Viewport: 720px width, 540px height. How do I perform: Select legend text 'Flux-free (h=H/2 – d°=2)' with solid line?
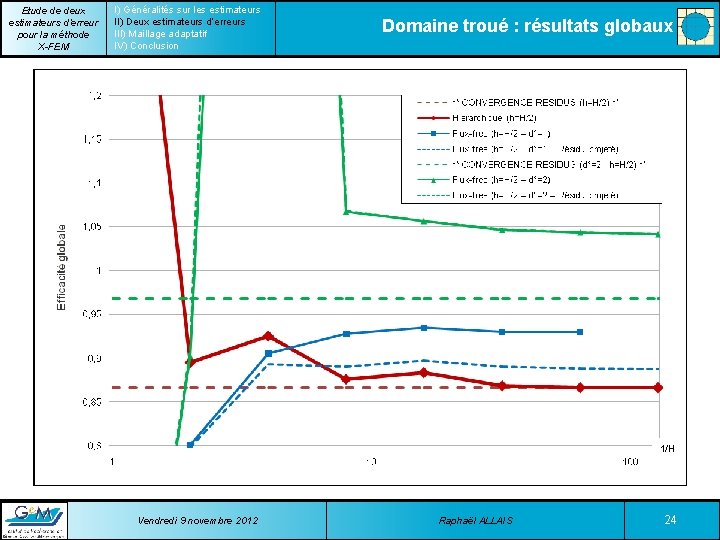(501, 180)
